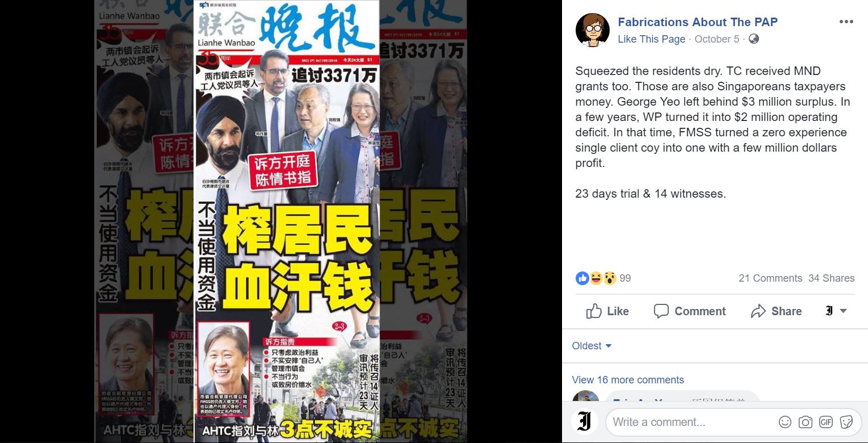This screenshot has height=443, width=868.
Task: Open the GIF picker icon
Action: click(x=825, y=422)
